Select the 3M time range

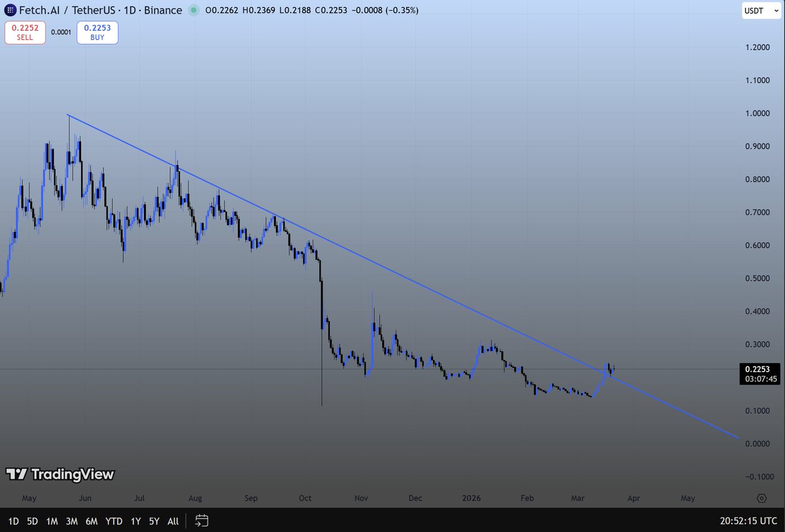pyautogui.click(x=72, y=521)
